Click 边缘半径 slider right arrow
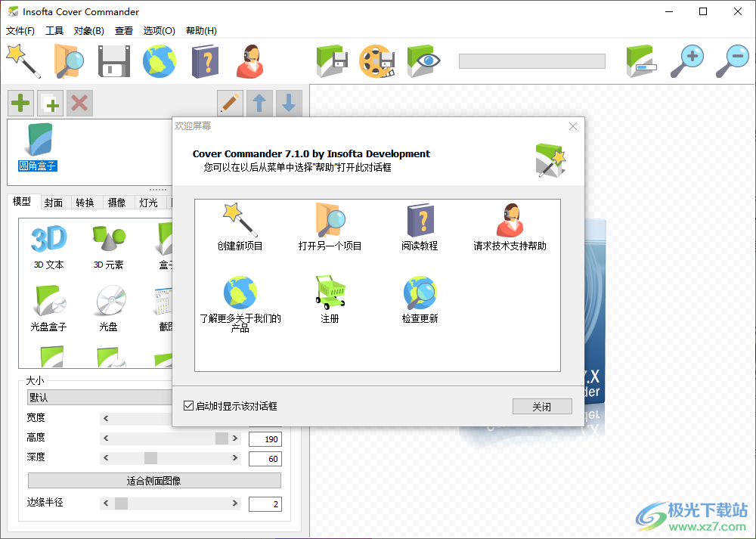This screenshot has width=756, height=539. pos(235,503)
